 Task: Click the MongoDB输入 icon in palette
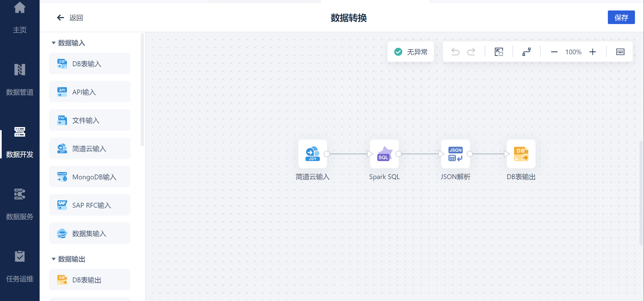pos(62,177)
